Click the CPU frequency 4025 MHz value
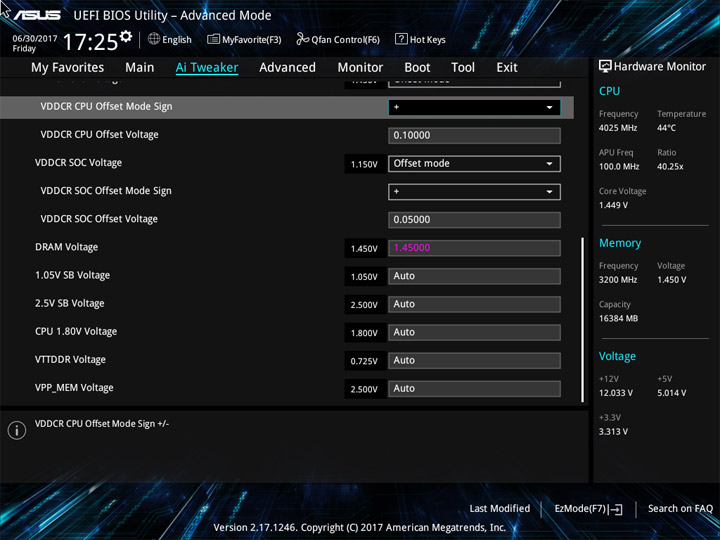 point(618,128)
